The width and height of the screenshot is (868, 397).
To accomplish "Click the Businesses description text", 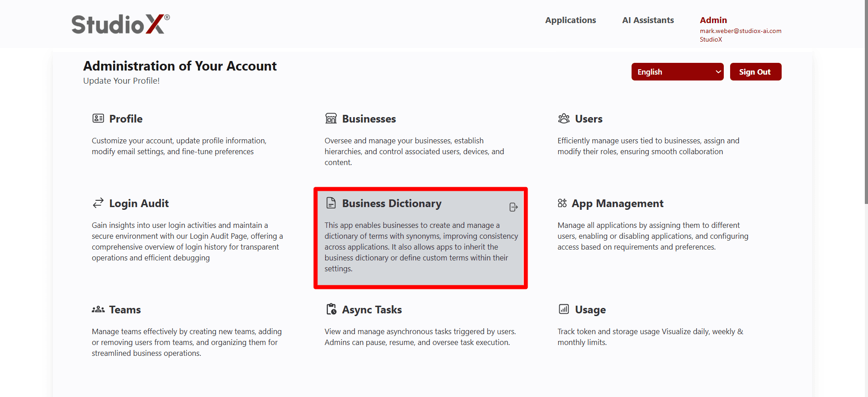I will (414, 151).
